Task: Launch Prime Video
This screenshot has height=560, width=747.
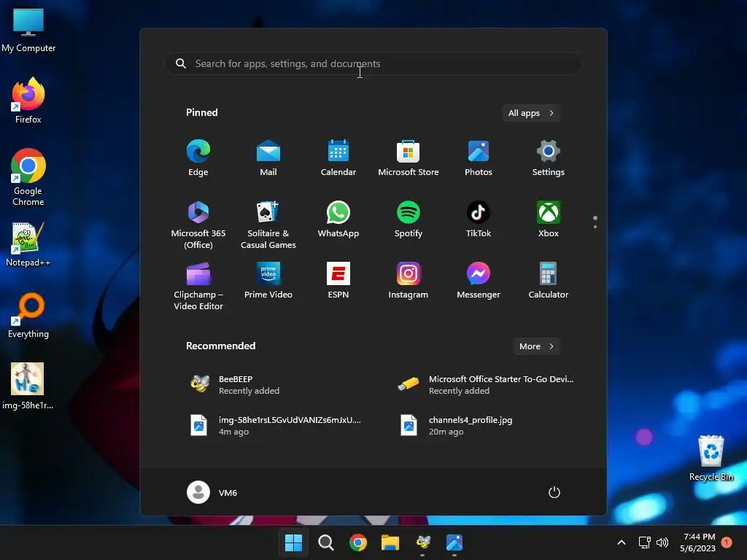Action: 268,280
